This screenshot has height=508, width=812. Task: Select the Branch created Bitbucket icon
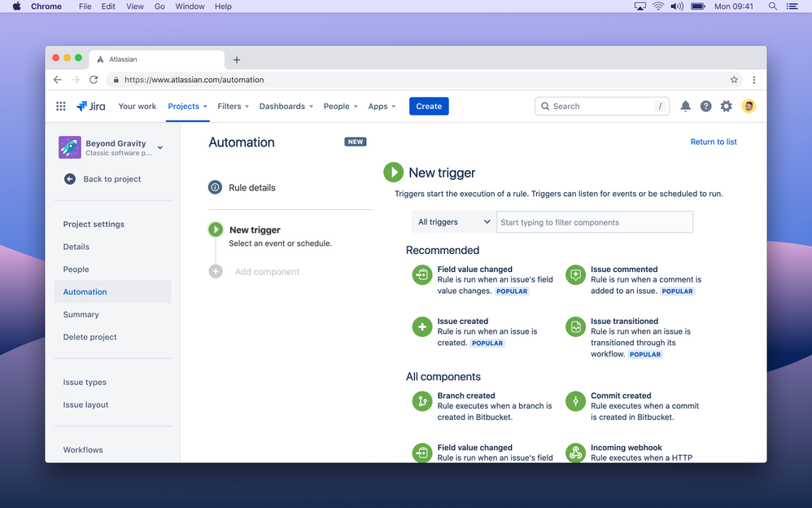click(x=421, y=401)
